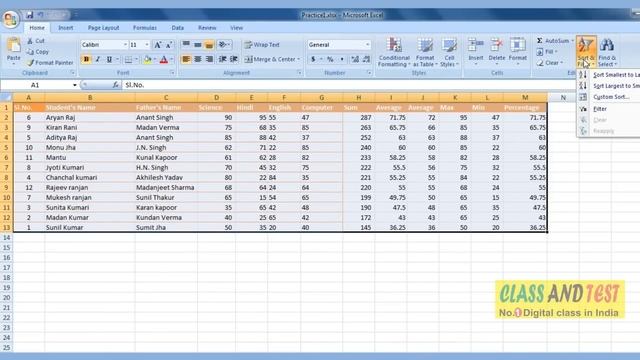Image resolution: width=640 pixels, height=360 pixels.
Task: Open the Office Button menu
Action: (11, 19)
